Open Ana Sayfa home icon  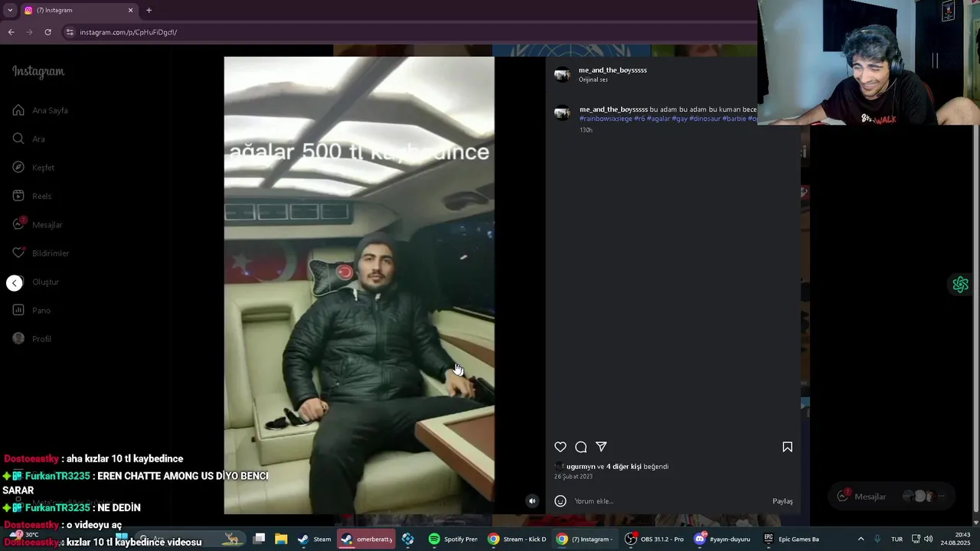[18, 110]
